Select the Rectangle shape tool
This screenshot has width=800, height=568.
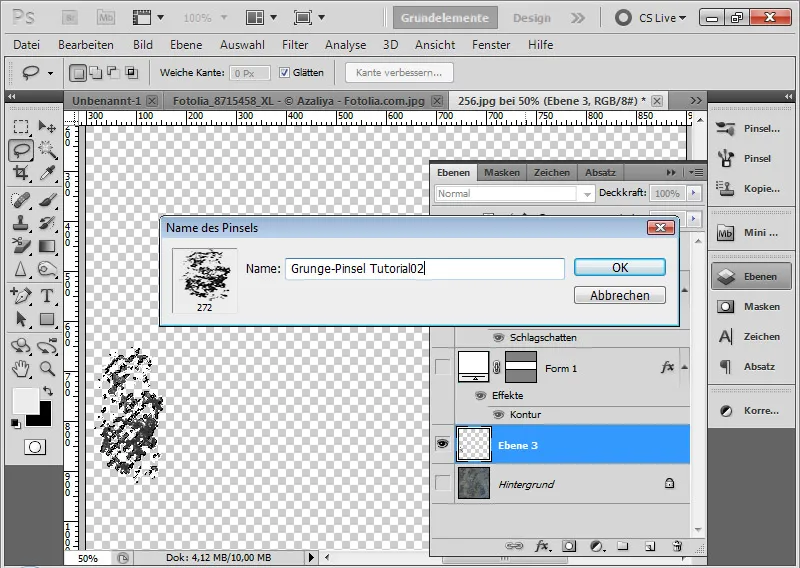pyautogui.click(x=47, y=319)
